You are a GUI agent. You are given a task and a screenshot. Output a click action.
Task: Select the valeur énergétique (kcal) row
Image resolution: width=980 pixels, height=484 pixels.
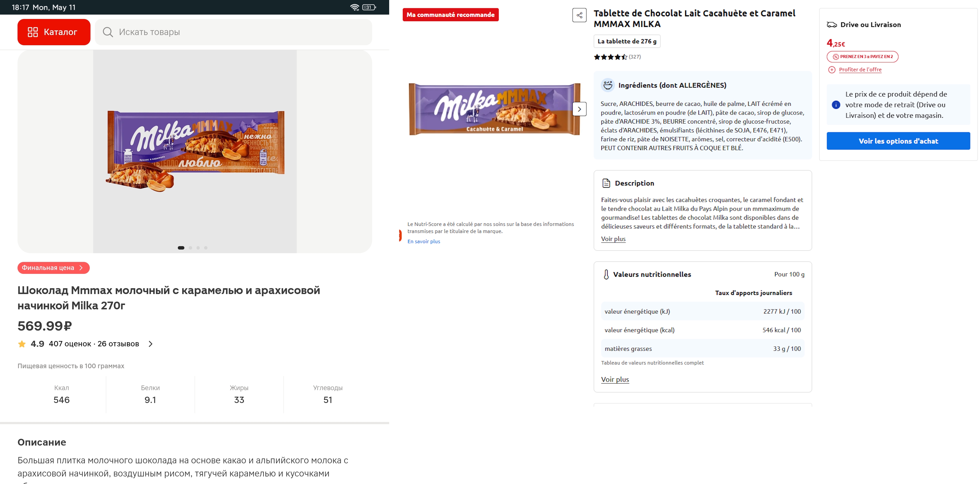pos(703,330)
